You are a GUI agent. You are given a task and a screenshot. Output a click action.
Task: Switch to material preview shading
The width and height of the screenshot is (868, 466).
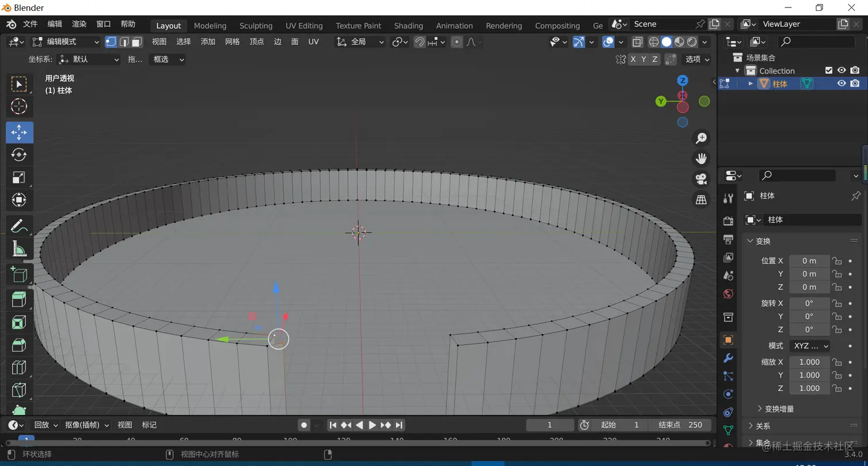(x=679, y=42)
